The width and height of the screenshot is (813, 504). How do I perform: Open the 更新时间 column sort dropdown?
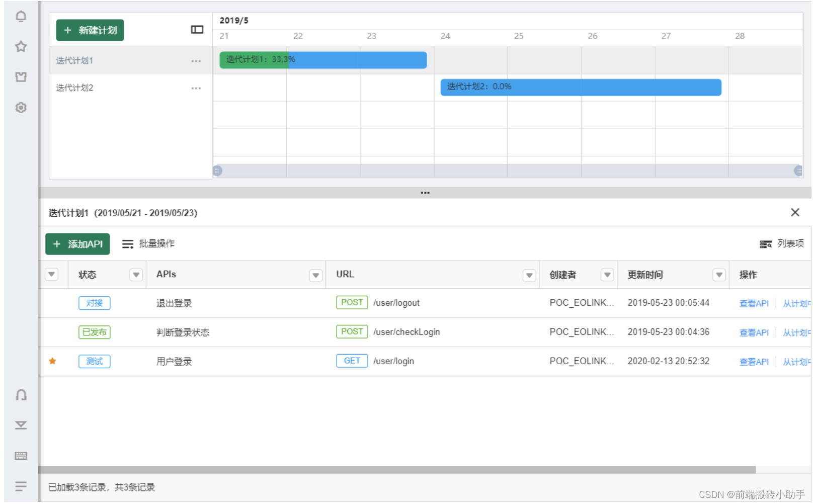(719, 275)
